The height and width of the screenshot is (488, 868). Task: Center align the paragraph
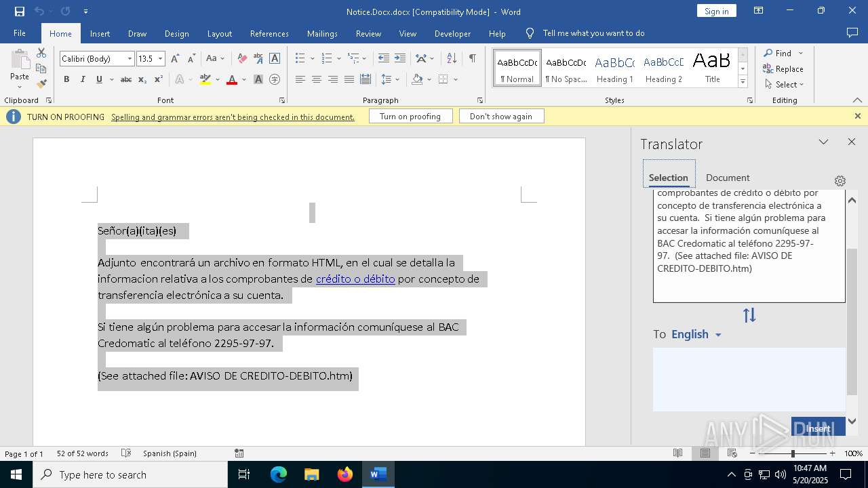[x=317, y=79]
